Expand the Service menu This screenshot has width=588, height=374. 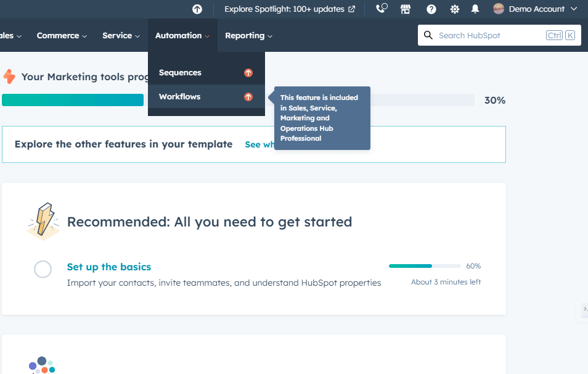point(121,36)
